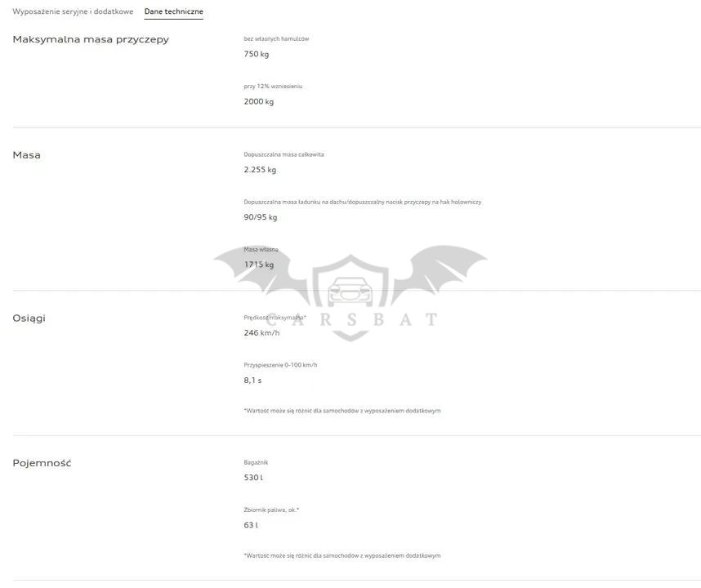Image resolution: width=701 pixels, height=588 pixels.
Task: Click the 8,1 s acceleration value
Action: point(252,381)
